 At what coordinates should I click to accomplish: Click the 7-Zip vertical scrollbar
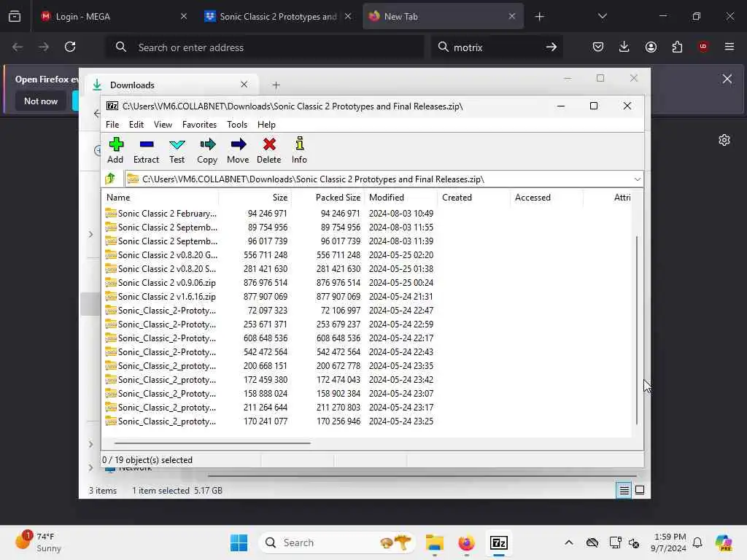click(637, 330)
